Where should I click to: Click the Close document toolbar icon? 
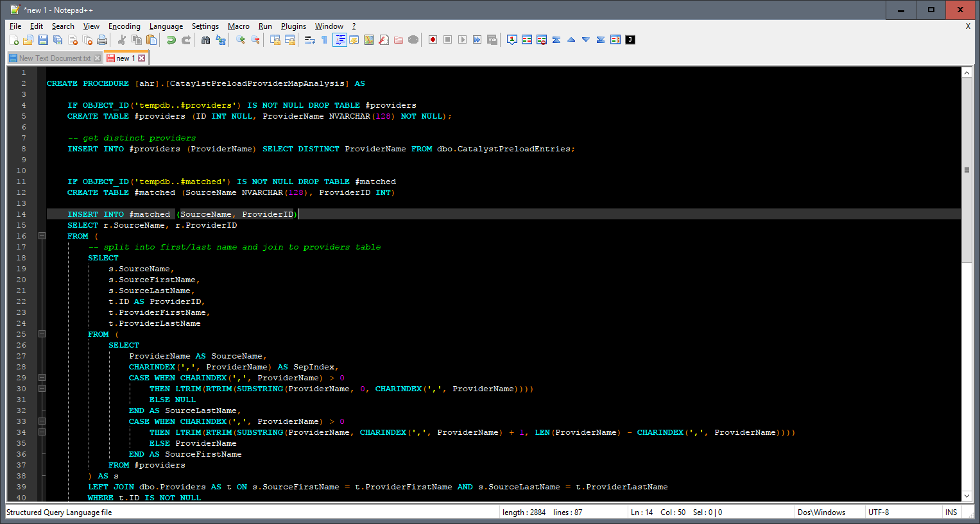73,40
